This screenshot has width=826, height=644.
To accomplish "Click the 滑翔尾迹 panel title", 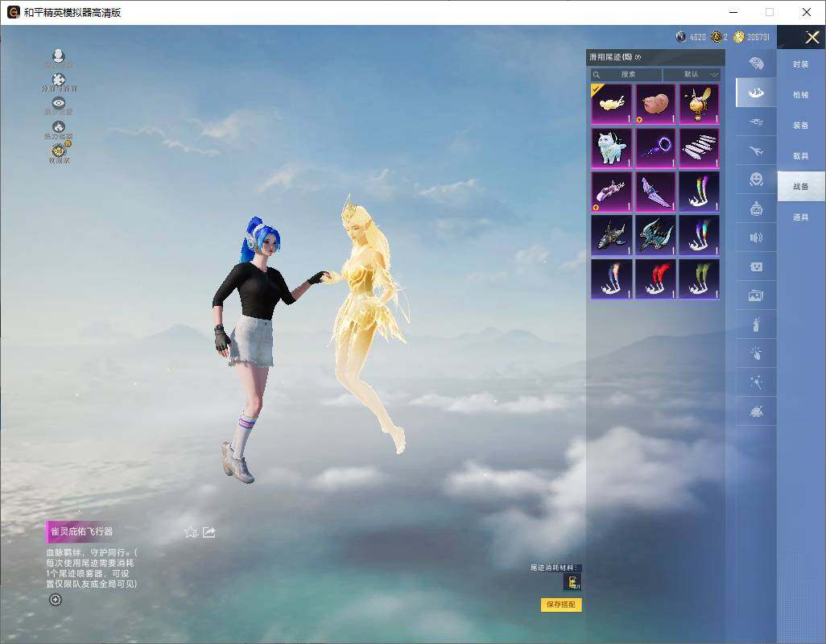I will click(x=610, y=57).
